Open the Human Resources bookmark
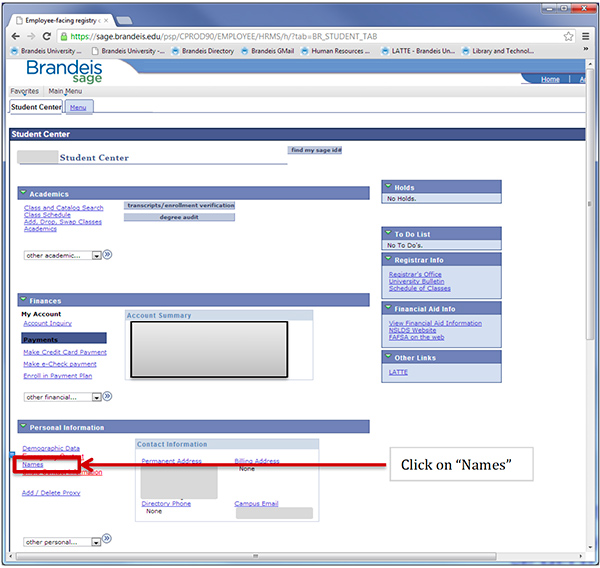 (336, 51)
